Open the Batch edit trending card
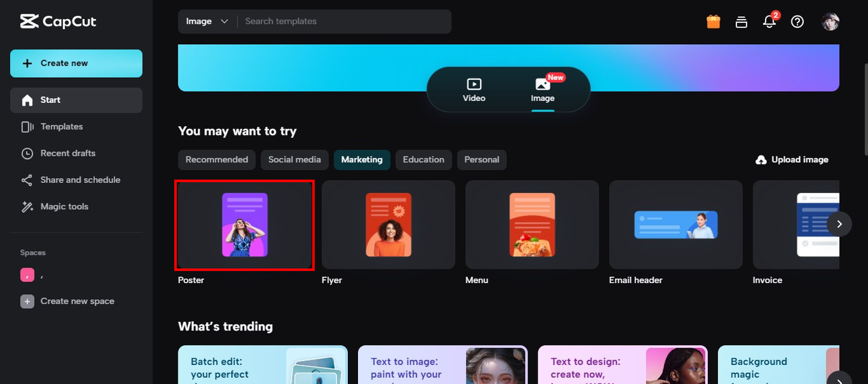Image resolution: width=868 pixels, height=384 pixels. click(263, 365)
